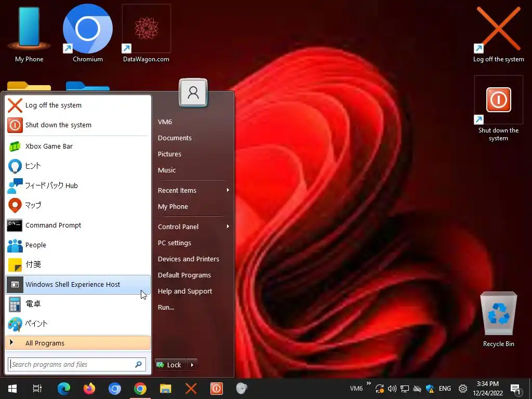Open the Recycle Bin
Viewport: 532px width, 399px height.
[498, 319]
